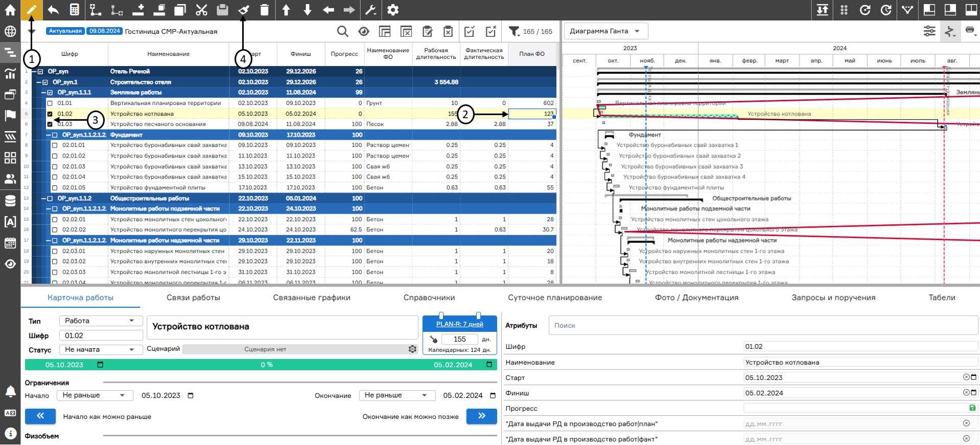Screen dimensions: 980x445
Task: Move the task up with up arrow
Action: pos(286,10)
